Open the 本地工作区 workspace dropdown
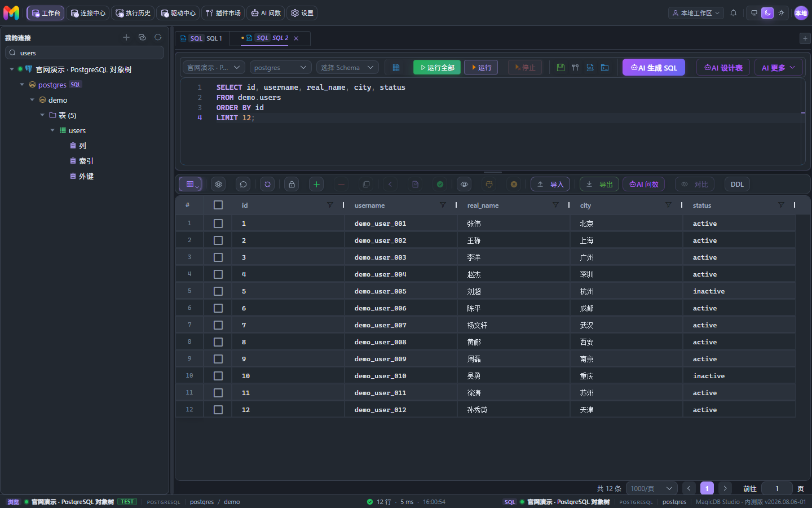 [x=696, y=13]
